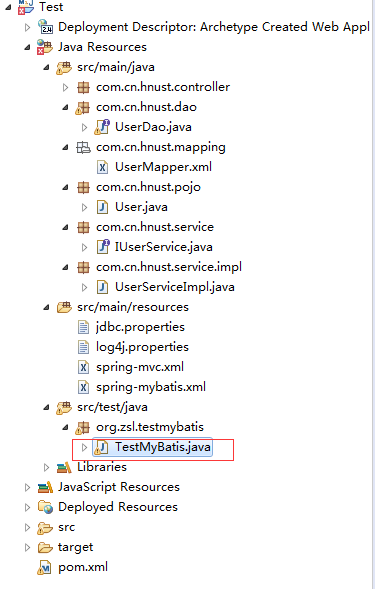
Task: Select the UserMapper.xml file name
Action: tap(163, 167)
